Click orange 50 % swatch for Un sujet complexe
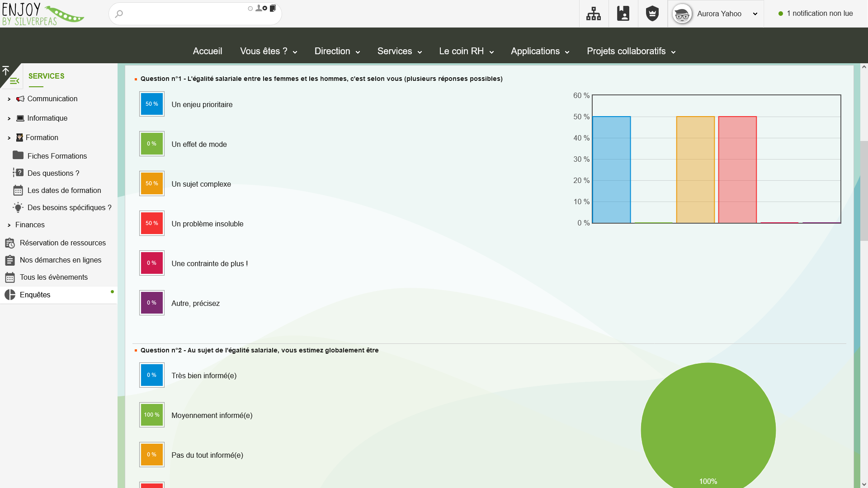This screenshot has width=868, height=488. (152, 183)
